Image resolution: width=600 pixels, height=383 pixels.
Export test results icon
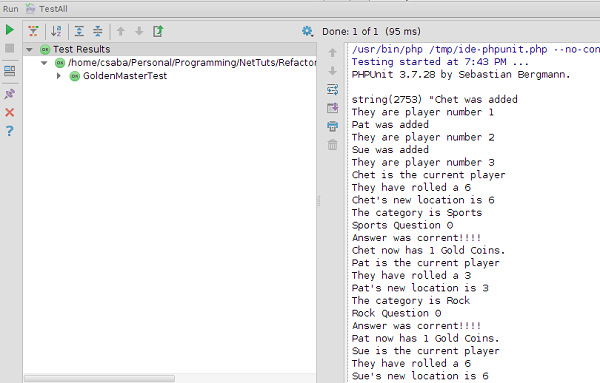tap(158, 31)
